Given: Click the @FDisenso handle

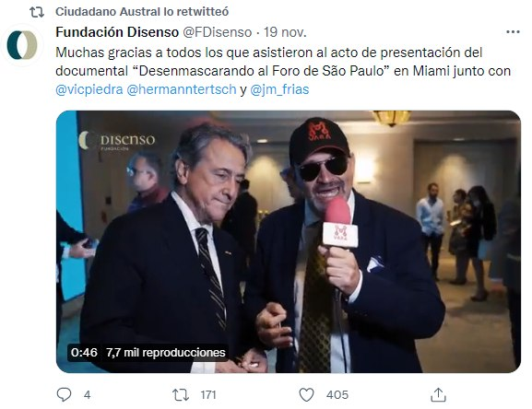Looking at the screenshot, I should pyautogui.click(x=218, y=32).
